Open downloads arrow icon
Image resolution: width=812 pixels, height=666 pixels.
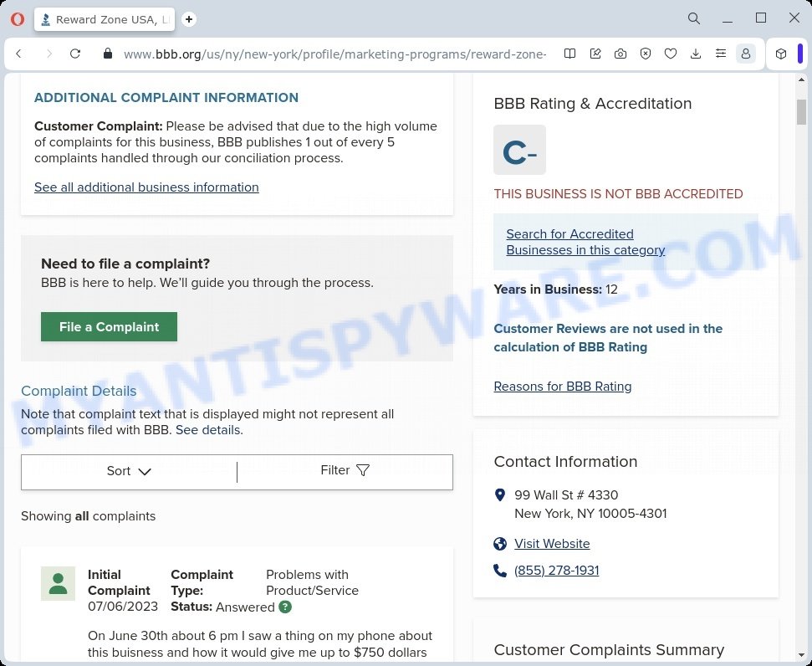696,54
